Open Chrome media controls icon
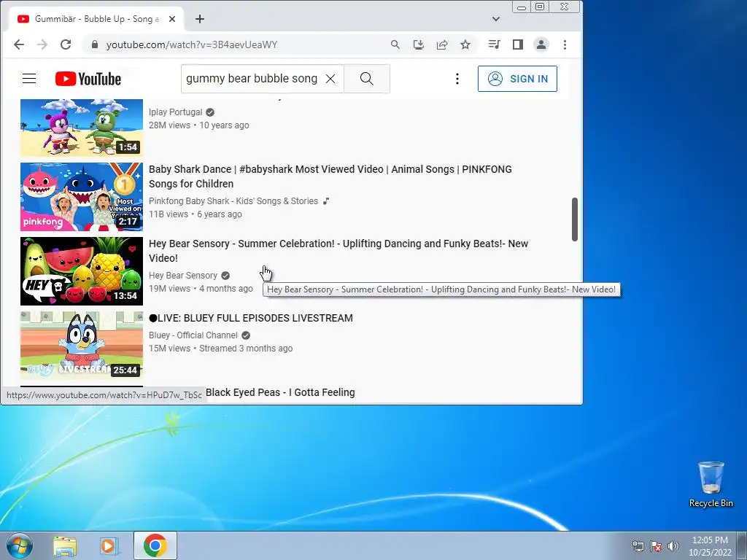The image size is (747, 560). click(494, 44)
